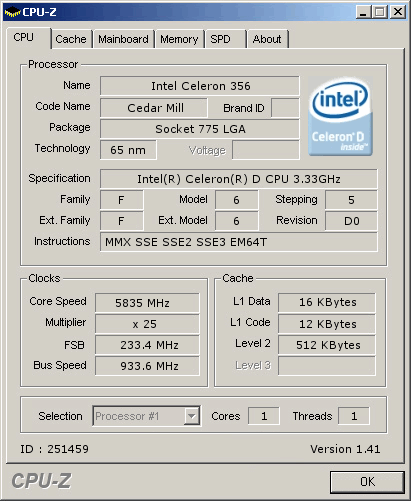Switch to the Memory tab
The width and height of the screenshot is (411, 501).
(x=179, y=39)
